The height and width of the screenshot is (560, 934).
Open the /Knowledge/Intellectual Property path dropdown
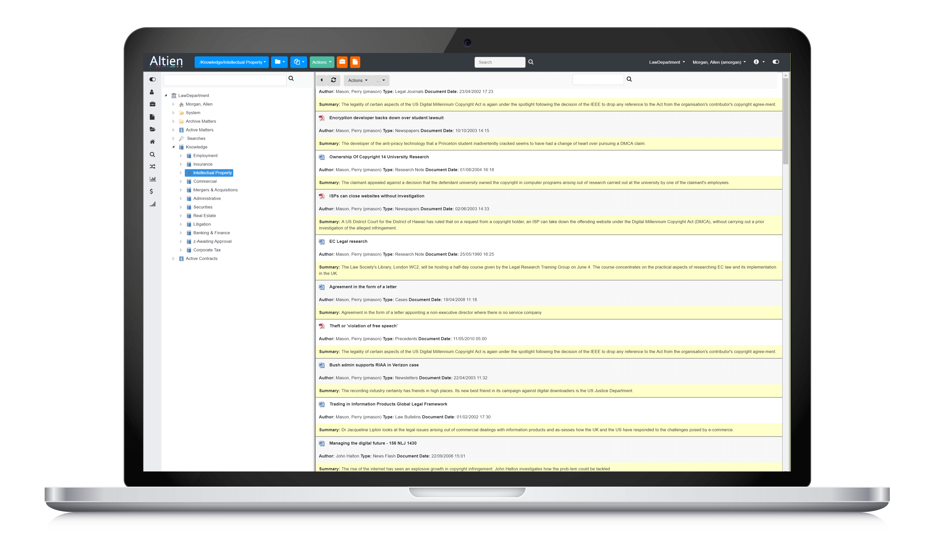click(x=231, y=62)
